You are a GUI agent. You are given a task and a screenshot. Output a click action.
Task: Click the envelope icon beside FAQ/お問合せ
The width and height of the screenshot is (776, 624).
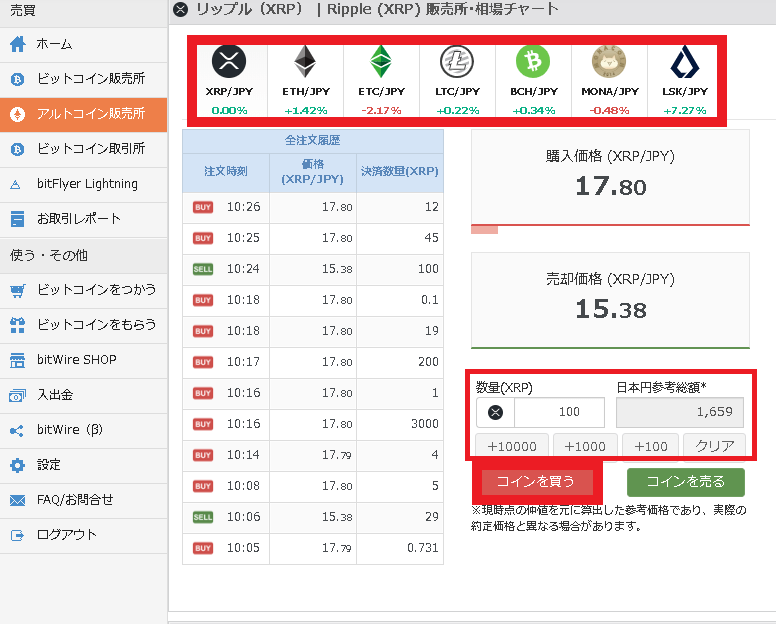(17, 500)
